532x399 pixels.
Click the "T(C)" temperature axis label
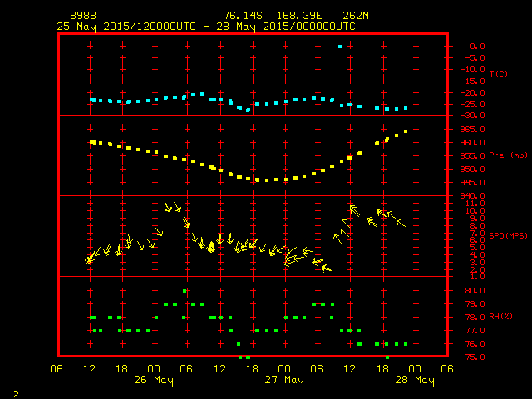tap(499, 74)
